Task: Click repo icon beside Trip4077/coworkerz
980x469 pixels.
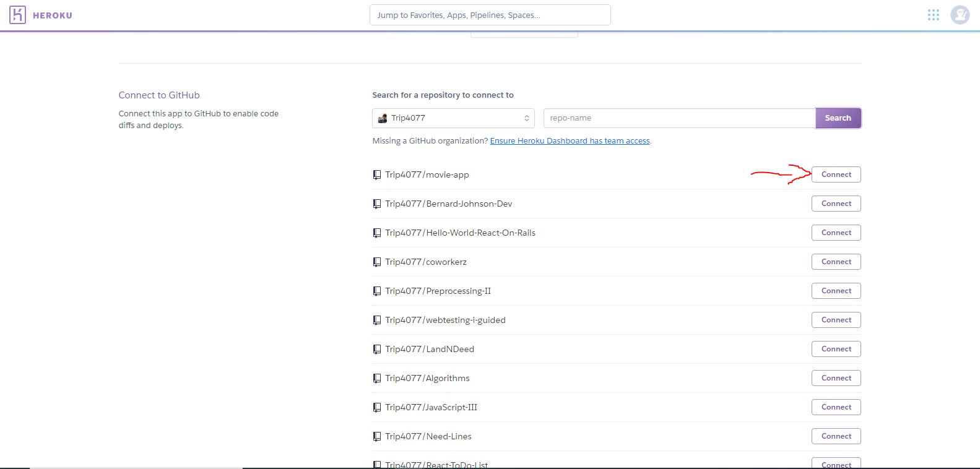Action: click(x=376, y=262)
